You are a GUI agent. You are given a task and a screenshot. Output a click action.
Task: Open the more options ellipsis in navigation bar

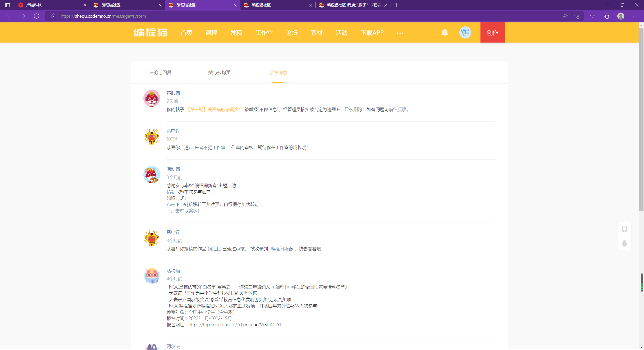pyautogui.click(x=400, y=33)
